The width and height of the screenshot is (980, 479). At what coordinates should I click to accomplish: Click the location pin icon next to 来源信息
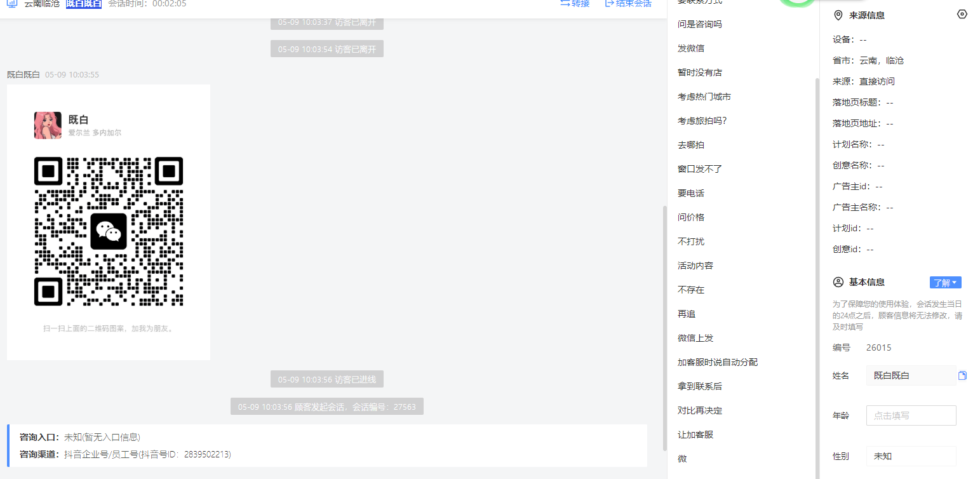click(x=838, y=15)
